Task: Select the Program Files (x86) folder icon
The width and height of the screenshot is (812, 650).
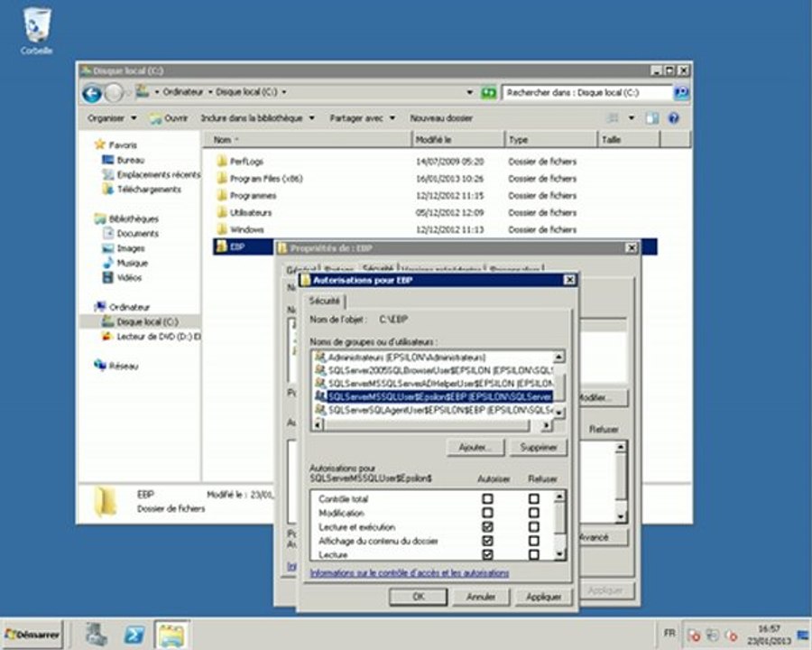Action: [x=222, y=179]
